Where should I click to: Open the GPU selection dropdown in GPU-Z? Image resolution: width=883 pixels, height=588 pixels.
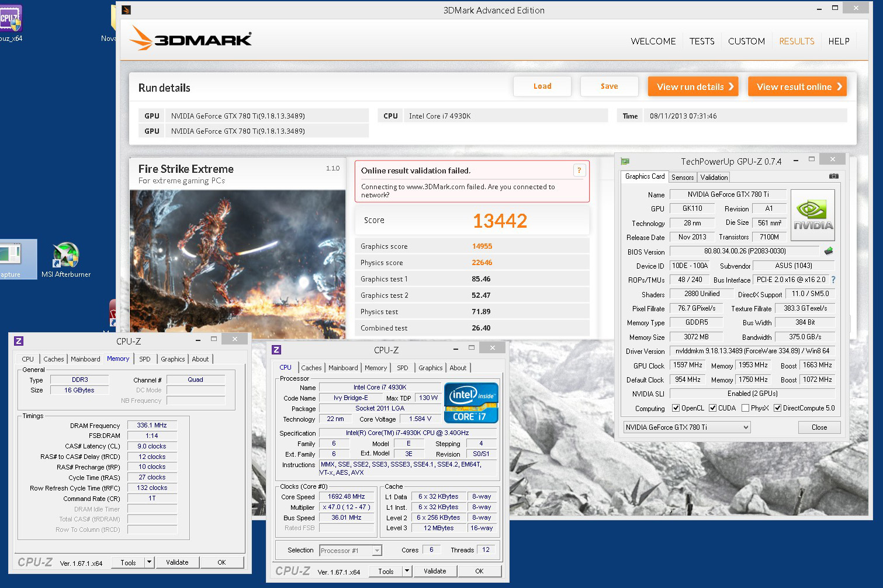tap(687, 427)
